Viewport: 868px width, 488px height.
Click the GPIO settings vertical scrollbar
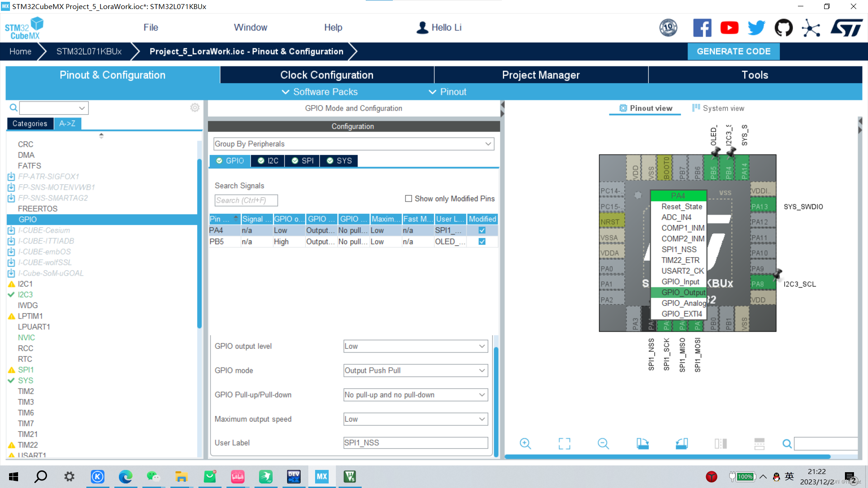coord(496,402)
